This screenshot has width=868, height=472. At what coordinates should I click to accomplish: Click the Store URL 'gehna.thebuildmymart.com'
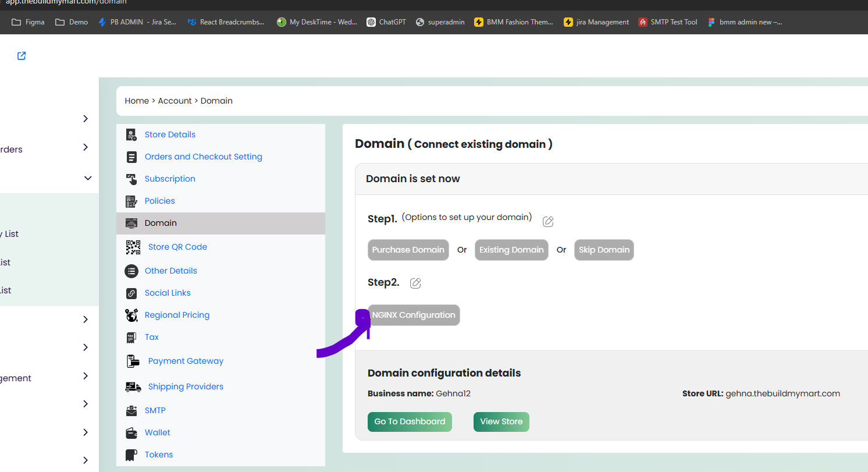pyautogui.click(x=783, y=393)
